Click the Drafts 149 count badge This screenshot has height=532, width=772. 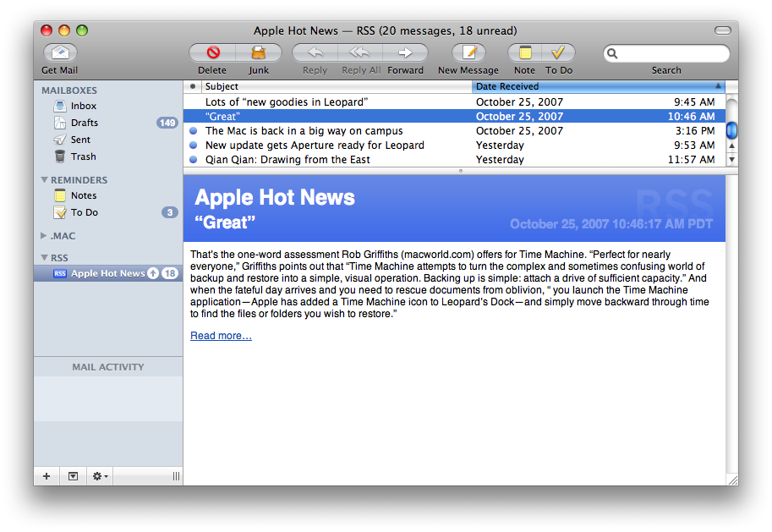(x=167, y=123)
